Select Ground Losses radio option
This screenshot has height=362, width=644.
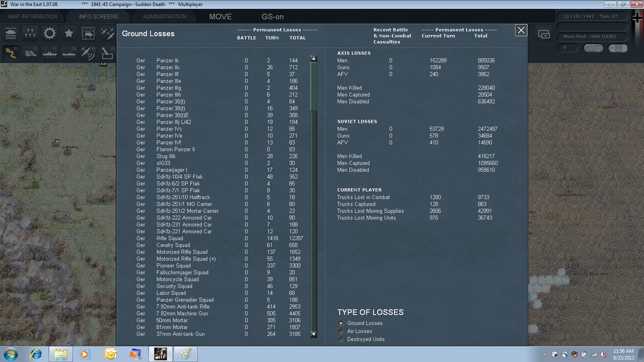[x=341, y=323]
